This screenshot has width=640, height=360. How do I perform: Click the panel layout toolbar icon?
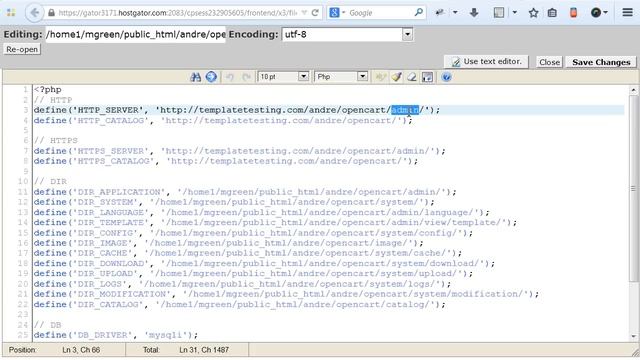[x=499, y=13]
